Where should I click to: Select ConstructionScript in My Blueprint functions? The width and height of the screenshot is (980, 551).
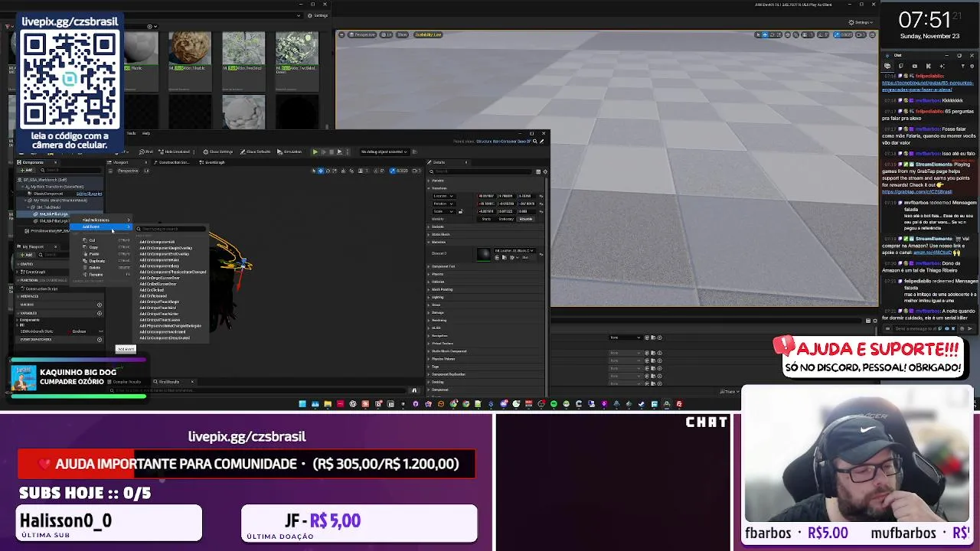point(41,289)
